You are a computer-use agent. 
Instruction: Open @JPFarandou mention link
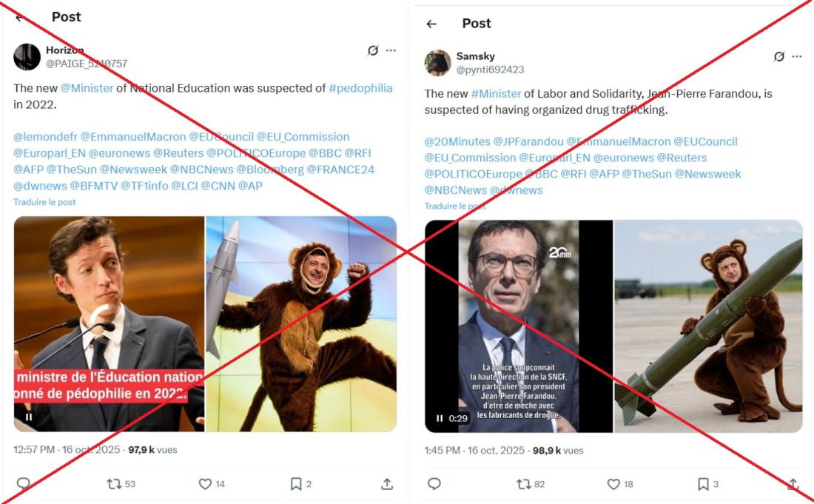528,141
